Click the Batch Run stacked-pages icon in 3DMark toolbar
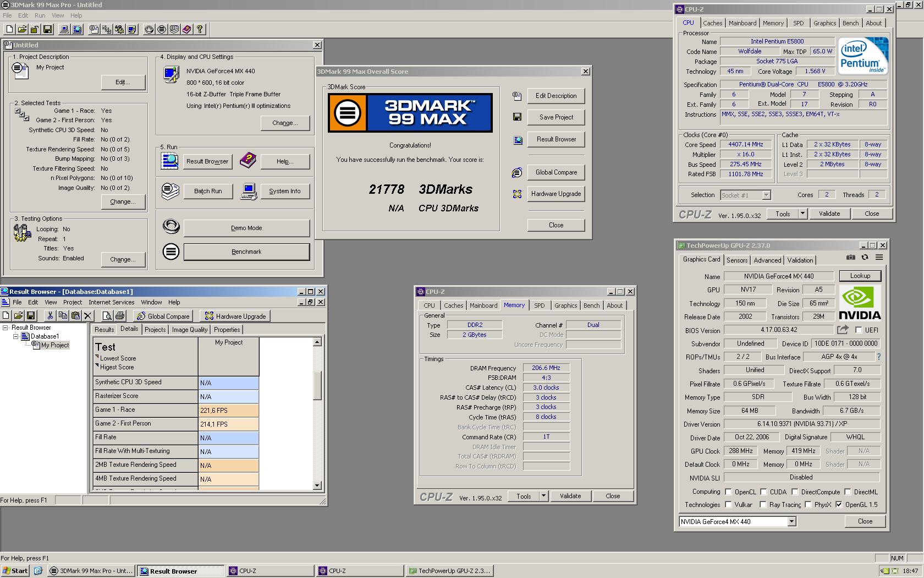924x578 pixels. (174, 29)
